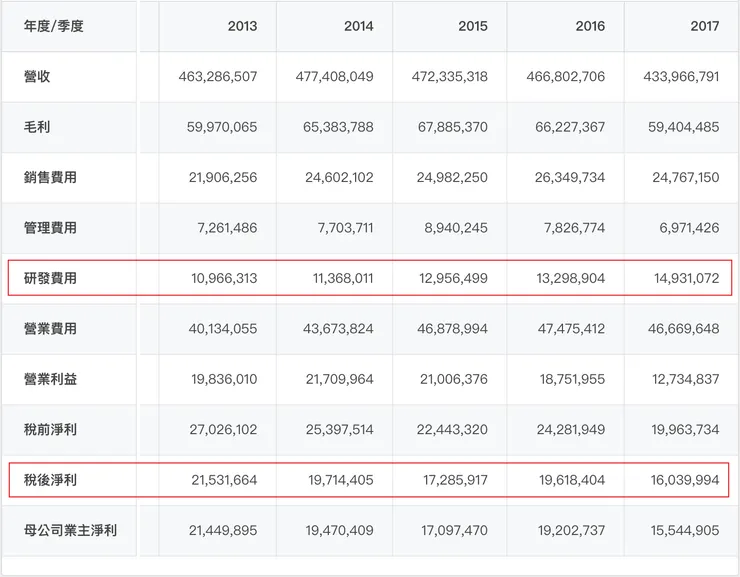
Task: Select the 銷售費用 row label
Action: click(x=50, y=177)
